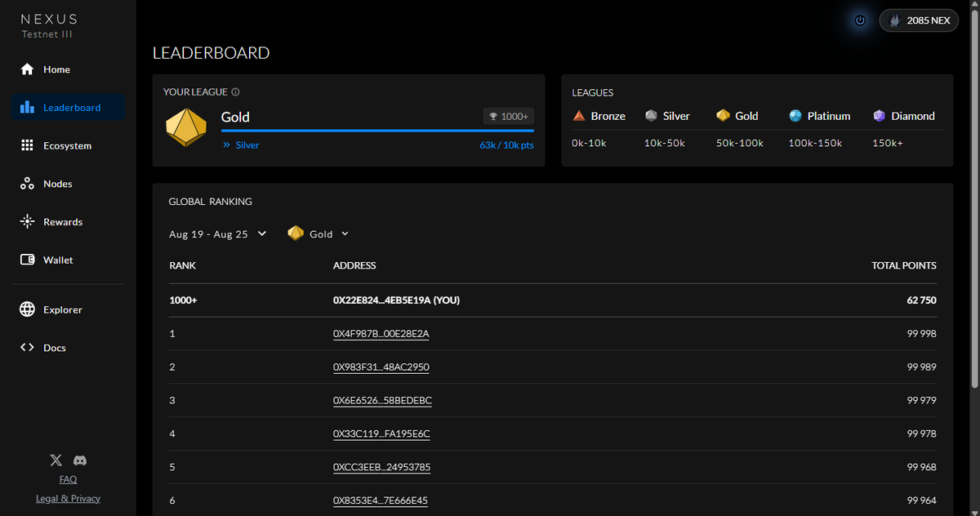980x516 pixels.
Task: Click the 100k-150k Platinum range text
Action: 814,143
